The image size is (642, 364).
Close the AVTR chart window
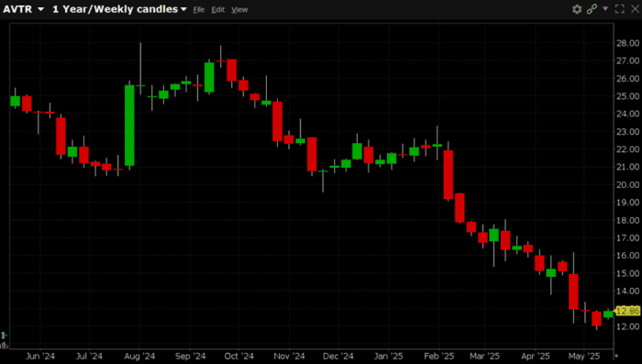tap(635, 9)
